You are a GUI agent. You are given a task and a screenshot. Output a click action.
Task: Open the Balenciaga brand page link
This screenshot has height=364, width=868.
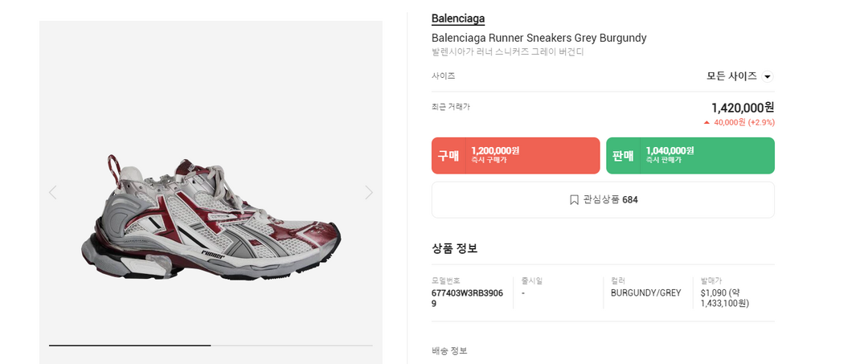458,18
